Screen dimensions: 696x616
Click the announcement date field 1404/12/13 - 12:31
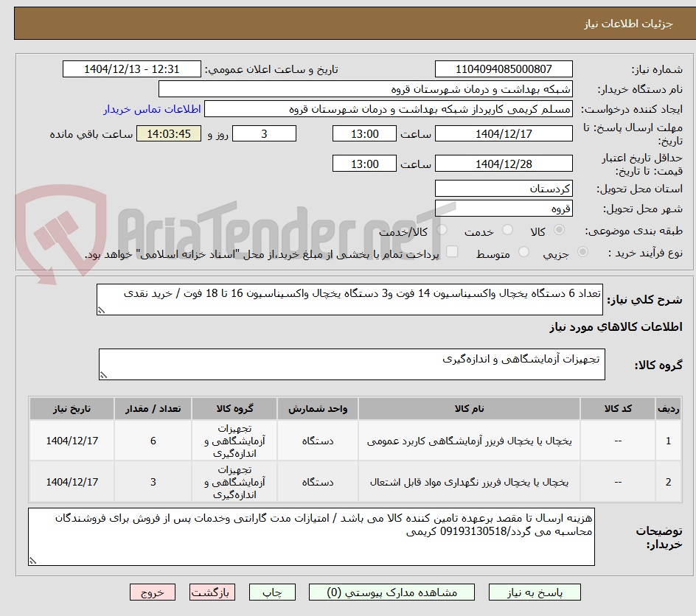(132, 69)
